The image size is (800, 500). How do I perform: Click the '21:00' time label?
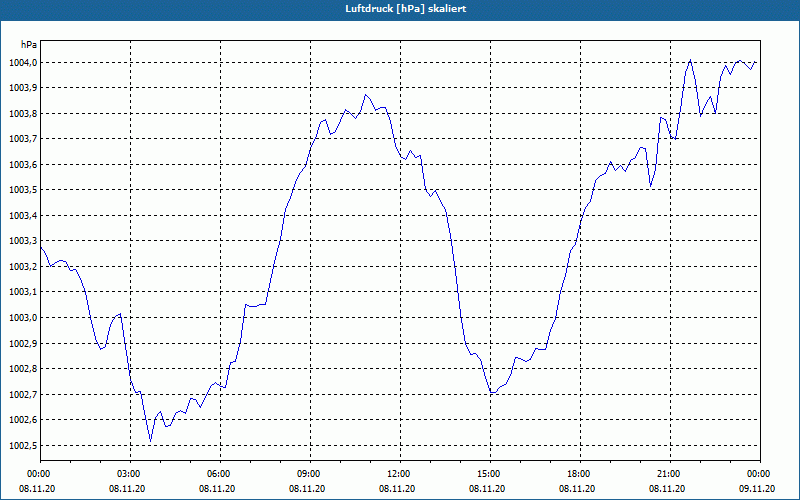[x=670, y=474]
